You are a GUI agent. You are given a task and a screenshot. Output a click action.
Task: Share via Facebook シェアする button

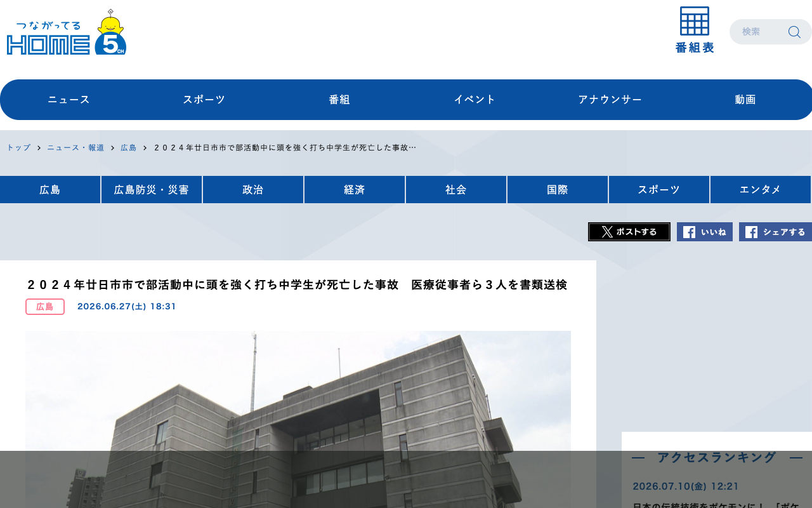click(x=775, y=232)
